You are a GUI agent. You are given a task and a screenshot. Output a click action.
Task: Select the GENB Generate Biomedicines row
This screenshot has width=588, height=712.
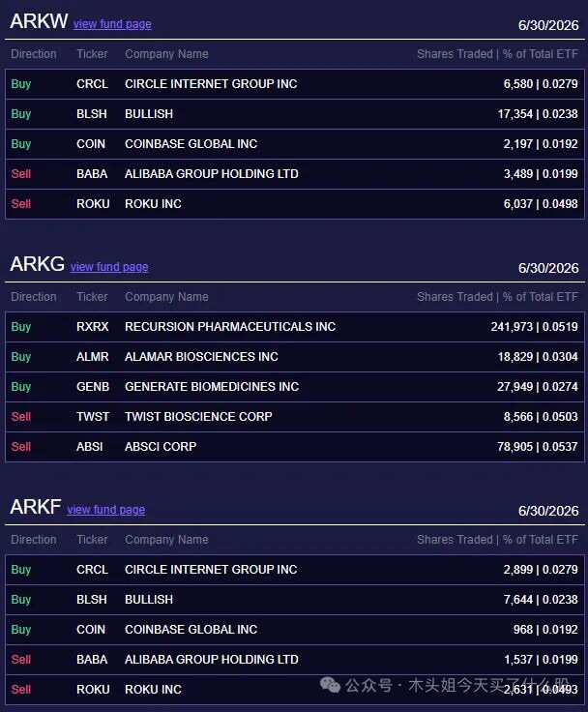coord(295,387)
